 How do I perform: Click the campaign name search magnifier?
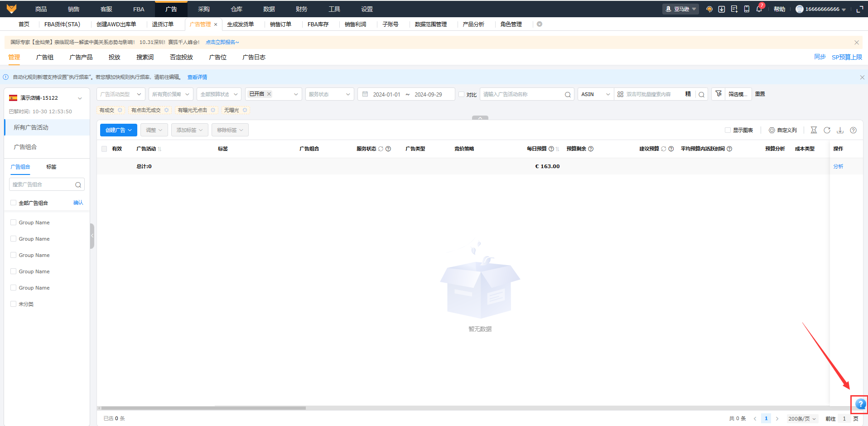[x=568, y=94]
